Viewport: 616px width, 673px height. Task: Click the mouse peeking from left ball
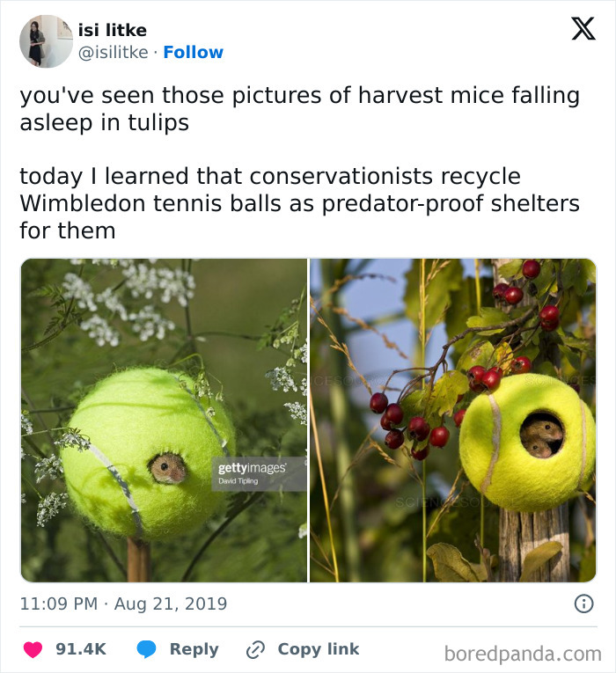click(x=168, y=469)
